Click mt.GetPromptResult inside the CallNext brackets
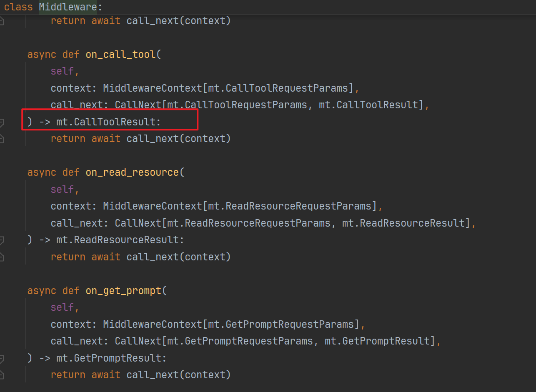The width and height of the screenshot is (536, 392). tap(377, 341)
